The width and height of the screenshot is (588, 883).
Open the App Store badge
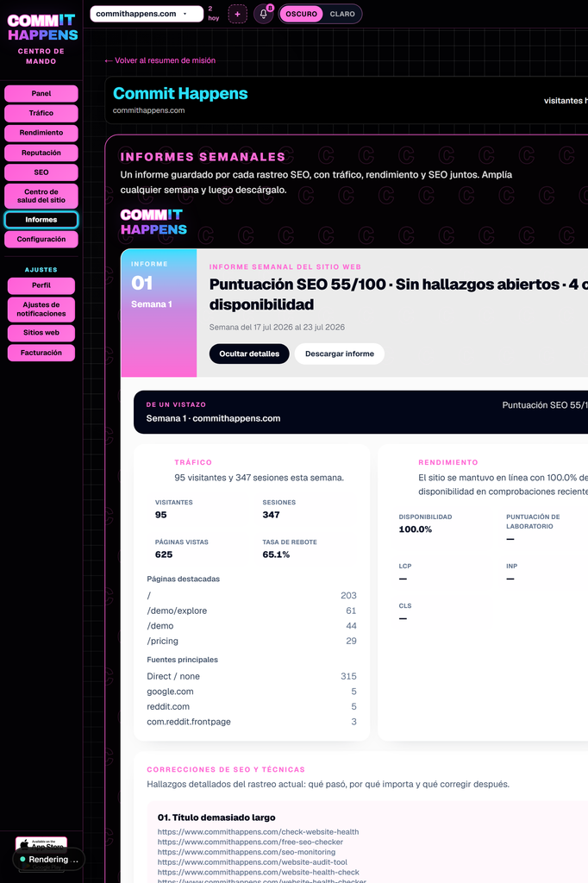(x=41, y=844)
